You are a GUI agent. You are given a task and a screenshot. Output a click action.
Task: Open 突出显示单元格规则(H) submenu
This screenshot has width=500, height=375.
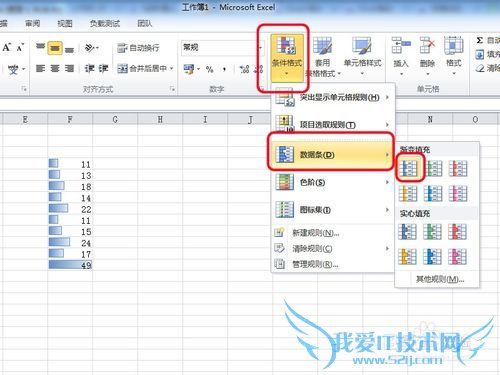pyautogui.click(x=332, y=97)
